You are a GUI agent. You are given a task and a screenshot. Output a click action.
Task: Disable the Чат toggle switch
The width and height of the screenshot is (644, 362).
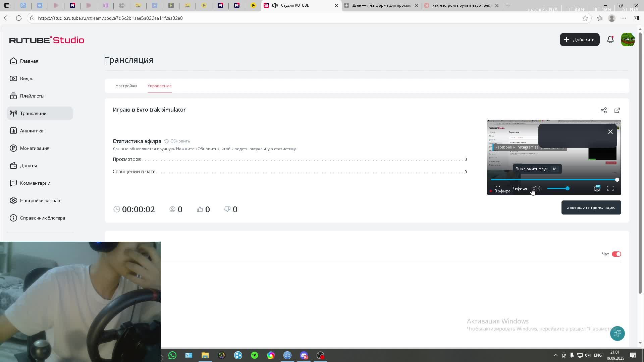click(x=616, y=254)
